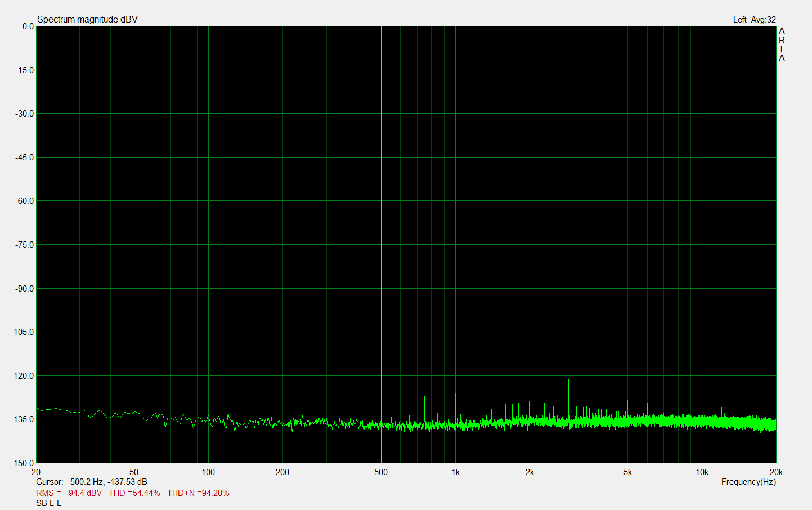This screenshot has height=510, width=812.
Task: Click the "20" frequency axis label
Action: [36, 472]
